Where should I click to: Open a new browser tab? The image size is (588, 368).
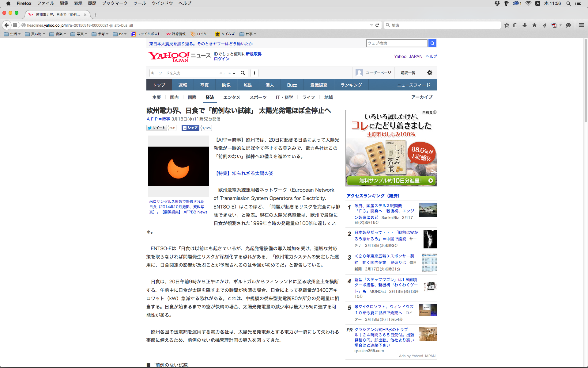click(95, 15)
